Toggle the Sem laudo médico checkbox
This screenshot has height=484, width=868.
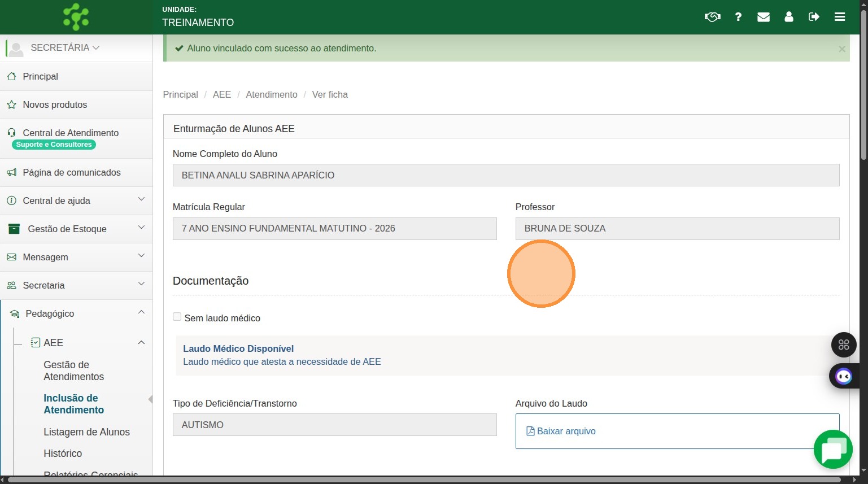(x=177, y=317)
